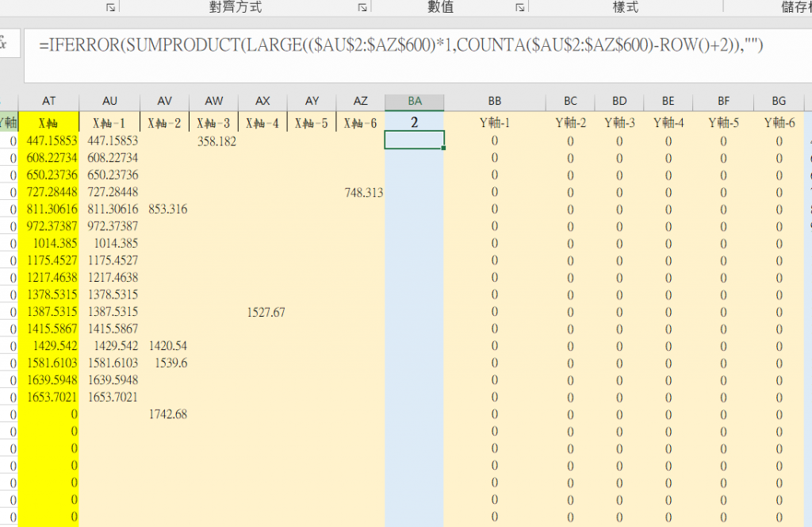This screenshot has width=812, height=527.
Task: Click header cell X軸-2
Action: pos(165,123)
